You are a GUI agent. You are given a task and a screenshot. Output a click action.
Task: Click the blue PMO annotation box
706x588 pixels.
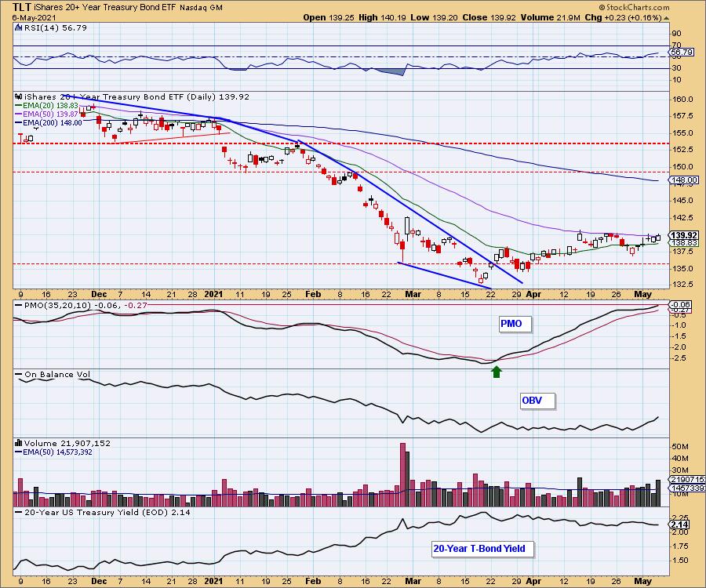click(x=515, y=324)
